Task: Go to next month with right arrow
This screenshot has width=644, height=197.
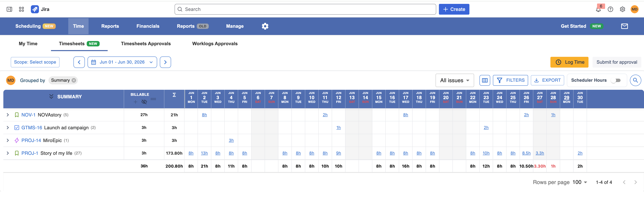Action: pyautogui.click(x=165, y=62)
